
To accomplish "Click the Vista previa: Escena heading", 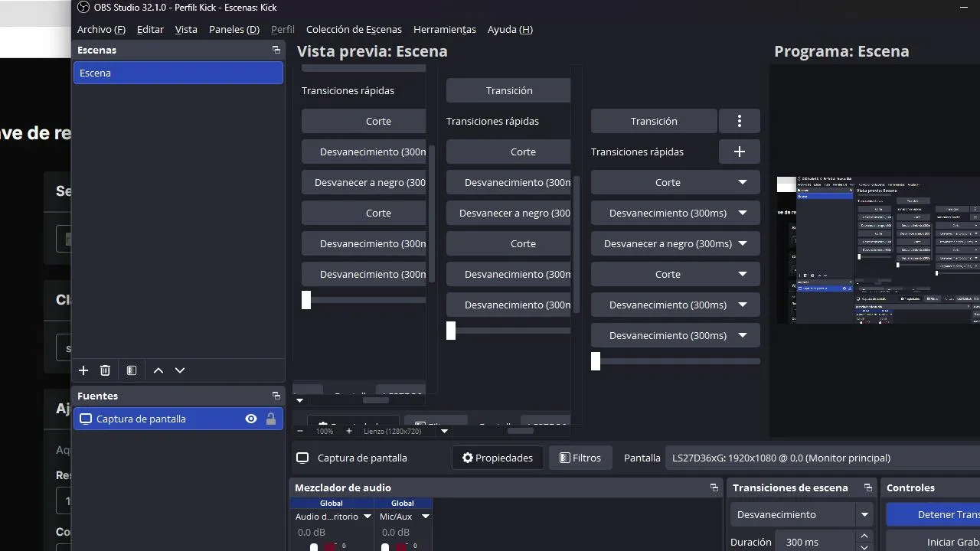I will tap(372, 51).
